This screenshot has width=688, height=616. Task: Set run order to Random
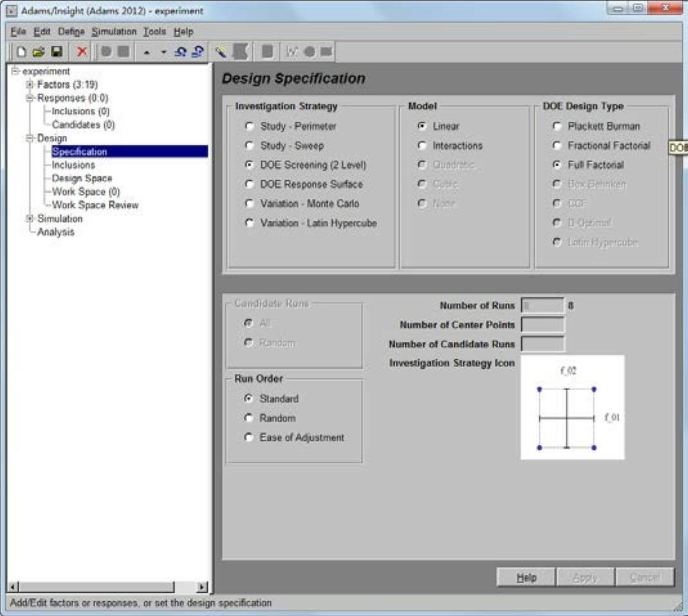click(250, 418)
